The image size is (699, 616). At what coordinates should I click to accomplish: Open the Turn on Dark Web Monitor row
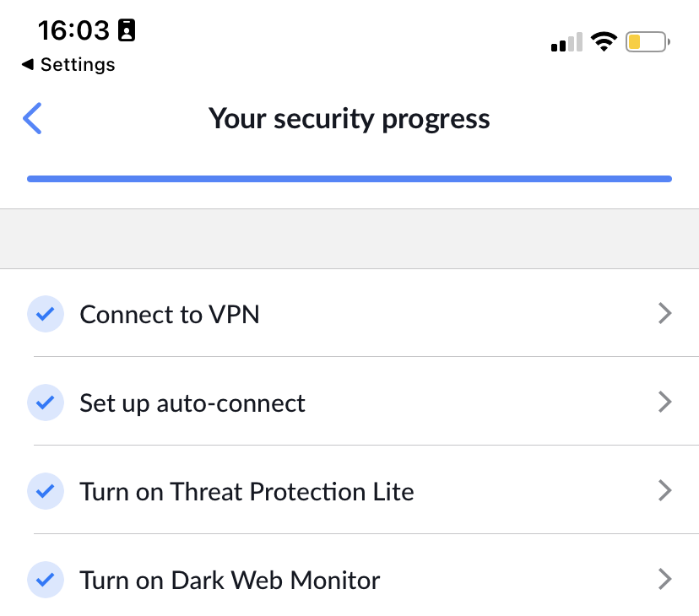pyautogui.click(x=665, y=579)
